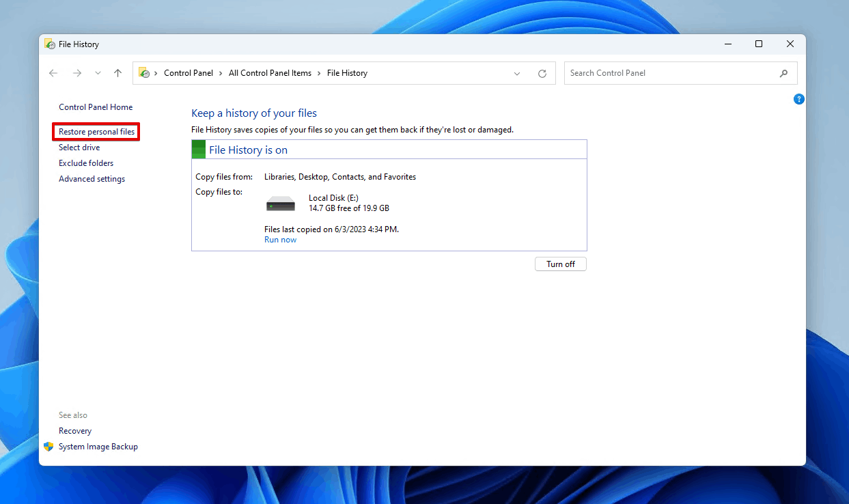Open Advanced settings from the sidebar
849x504 pixels.
92,179
